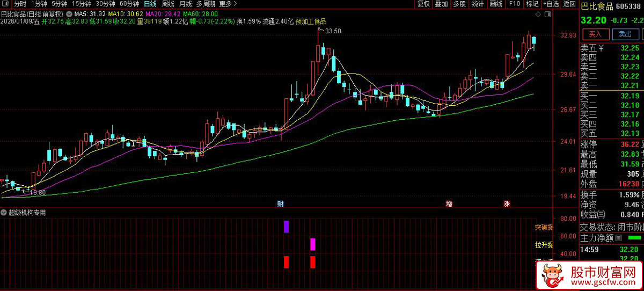Screen dimensions: 644x291
Task: Click the panel layout icon at top-left
Action: click(6, 4)
